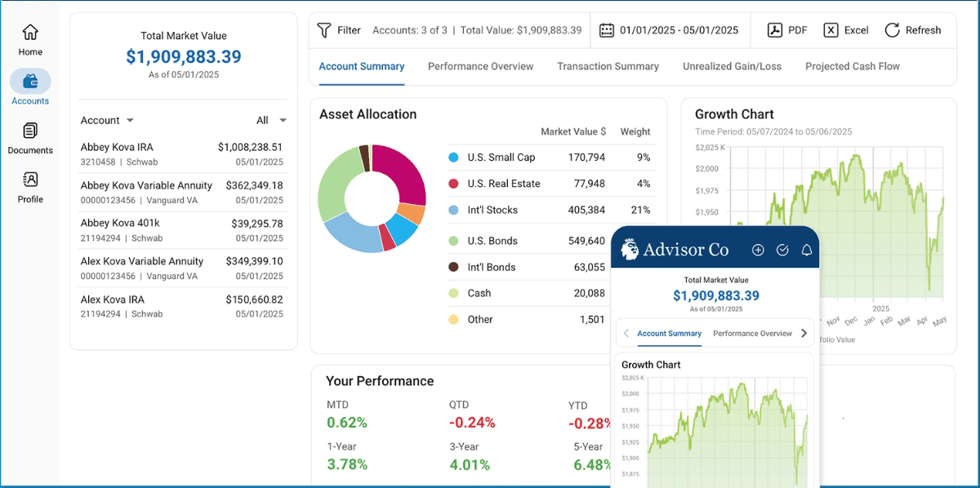980x488 pixels.
Task: Click the Filter funnel icon
Action: (x=324, y=30)
